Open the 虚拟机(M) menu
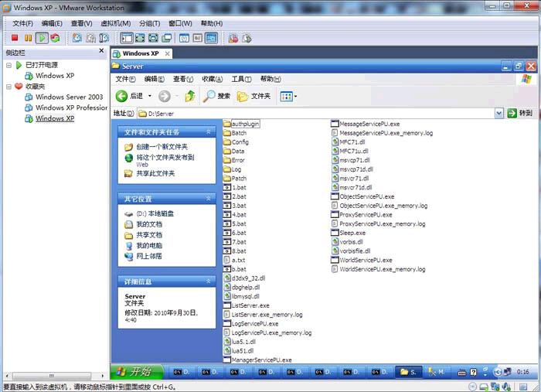541x392 pixels. click(x=114, y=23)
